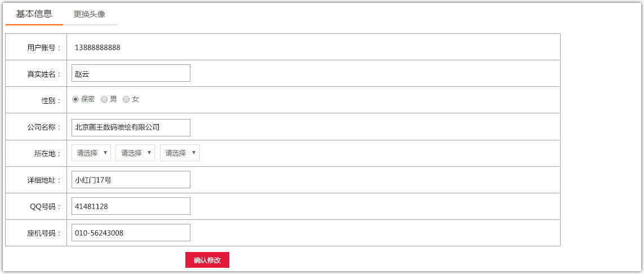Switch to the 基本信息 tab
This screenshot has width=644, height=274.
point(34,14)
